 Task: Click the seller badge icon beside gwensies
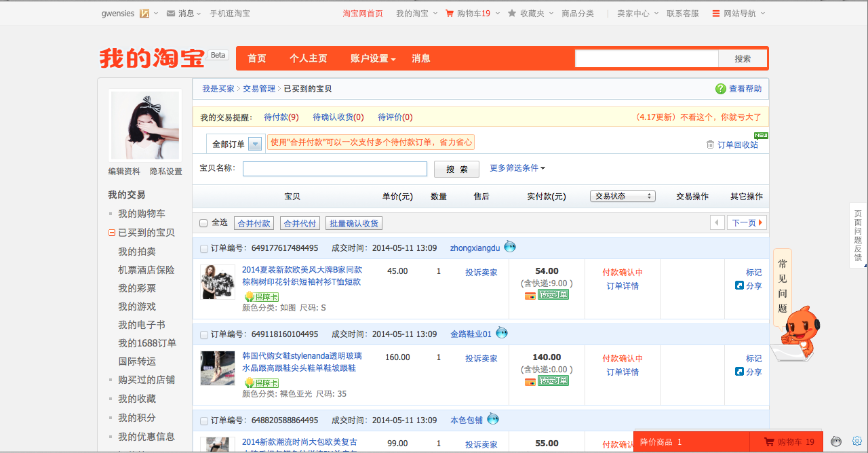[144, 14]
